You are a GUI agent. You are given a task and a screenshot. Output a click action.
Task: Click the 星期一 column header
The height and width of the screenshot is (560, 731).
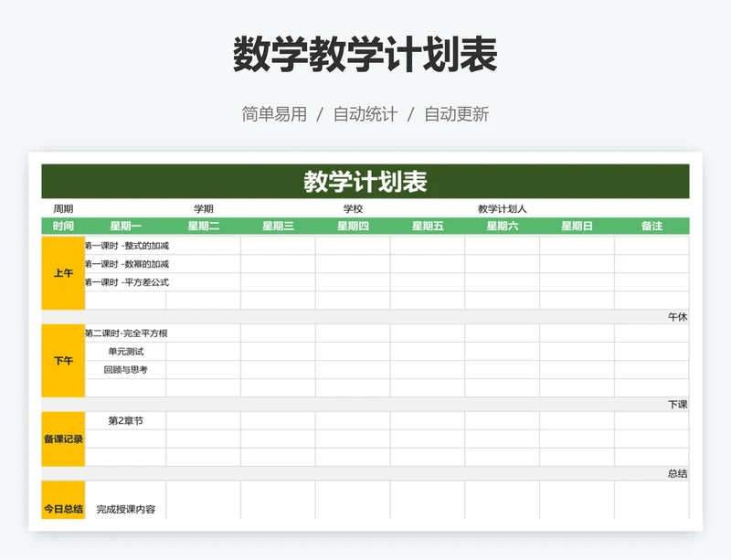[125, 227]
